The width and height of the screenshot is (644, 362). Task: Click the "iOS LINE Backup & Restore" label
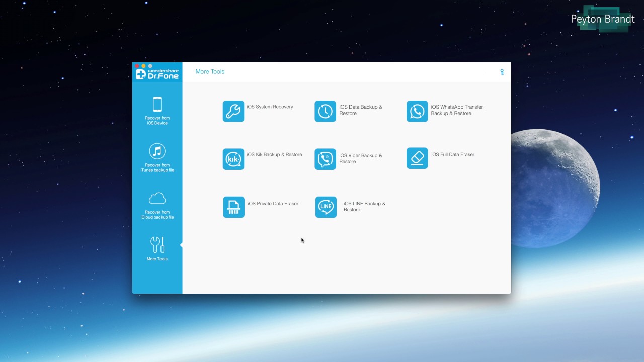(x=364, y=207)
